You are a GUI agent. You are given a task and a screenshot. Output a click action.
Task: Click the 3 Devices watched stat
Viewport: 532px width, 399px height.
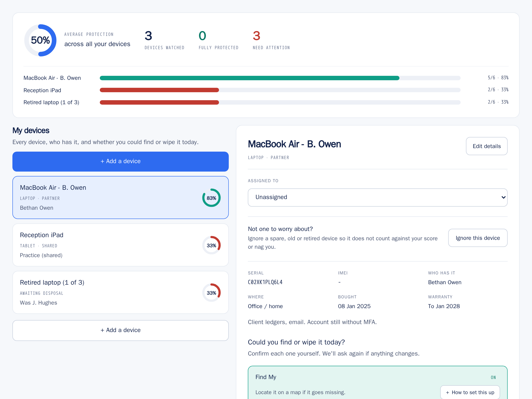(x=164, y=40)
